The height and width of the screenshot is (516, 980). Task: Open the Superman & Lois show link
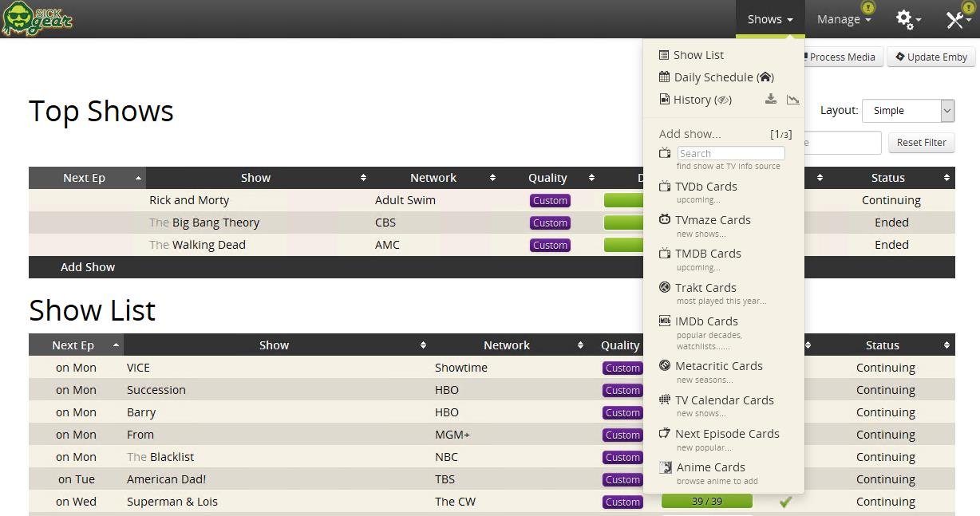172,502
